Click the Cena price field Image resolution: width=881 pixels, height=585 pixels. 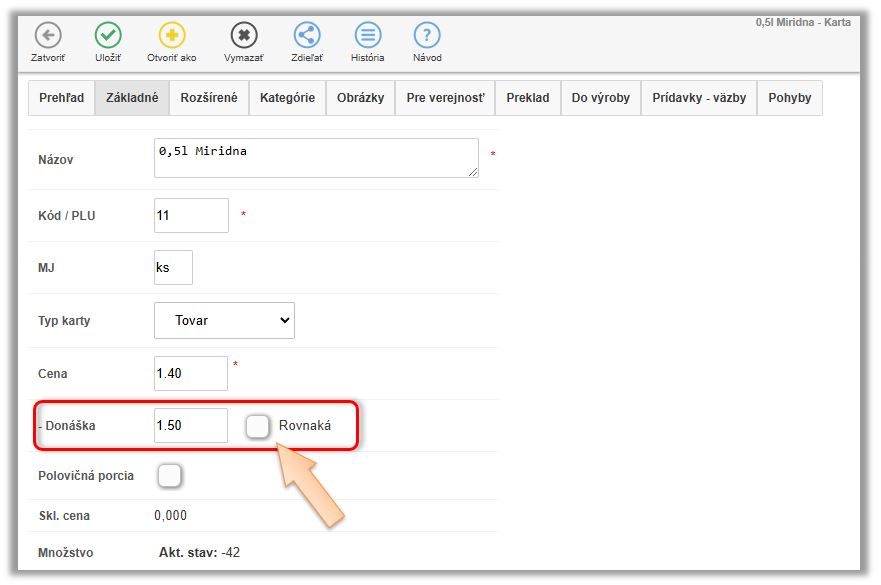(x=191, y=373)
